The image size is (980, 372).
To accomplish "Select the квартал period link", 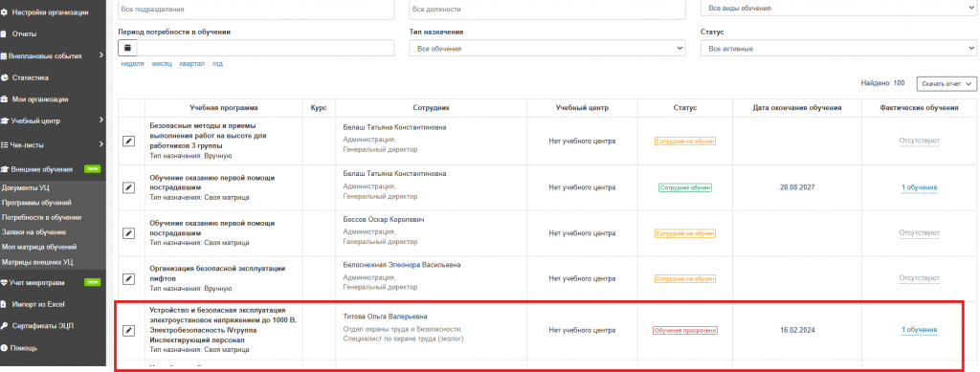I will point(191,64).
